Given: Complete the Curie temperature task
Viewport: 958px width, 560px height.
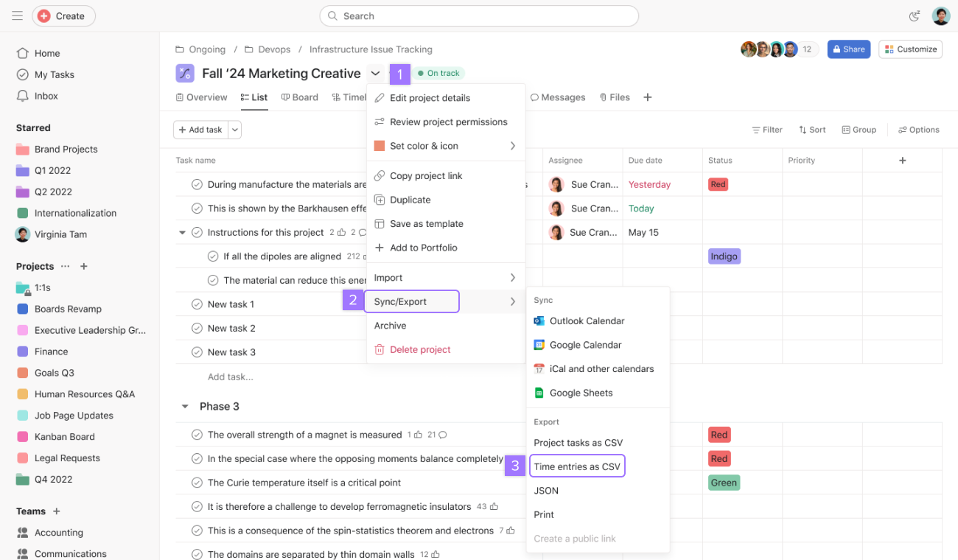Looking at the screenshot, I should pos(197,482).
